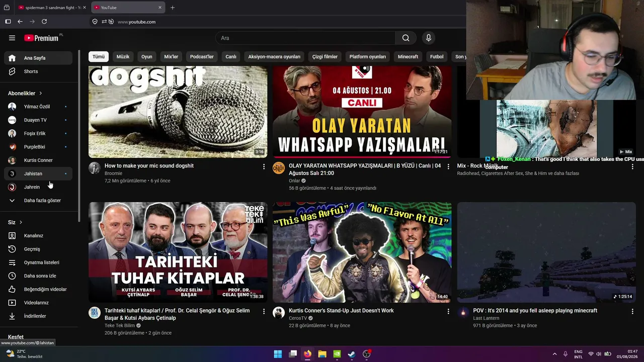Image resolution: width=644 pixels, height=362 pixels.
Task: Click the magnifier search button
Action: (406, 38)
